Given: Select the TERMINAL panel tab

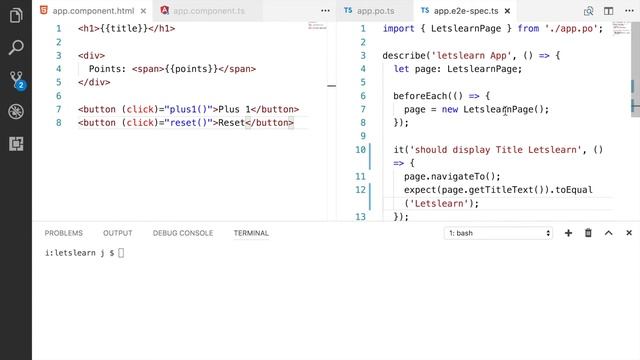Looking at the screenshot, I should (251, 233).
